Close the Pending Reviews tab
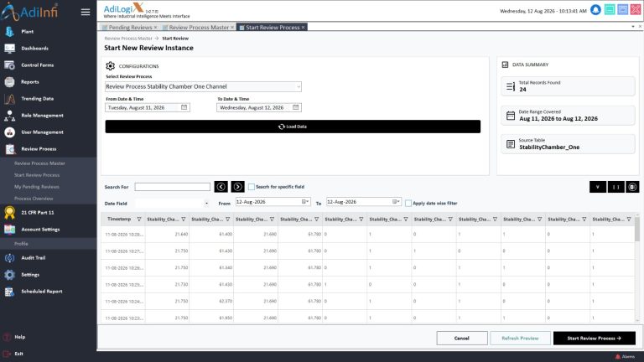The width and height of the screenshot is (644, 362). point(155,28)
